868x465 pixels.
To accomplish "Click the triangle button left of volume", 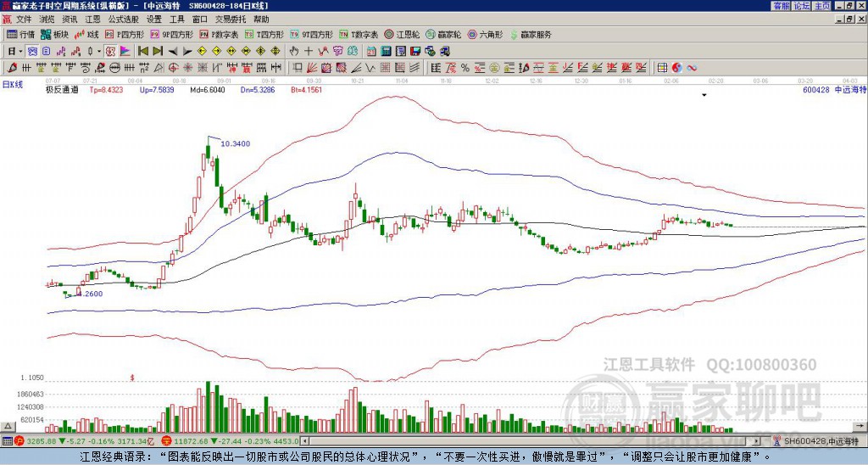I will pos(7,426).
